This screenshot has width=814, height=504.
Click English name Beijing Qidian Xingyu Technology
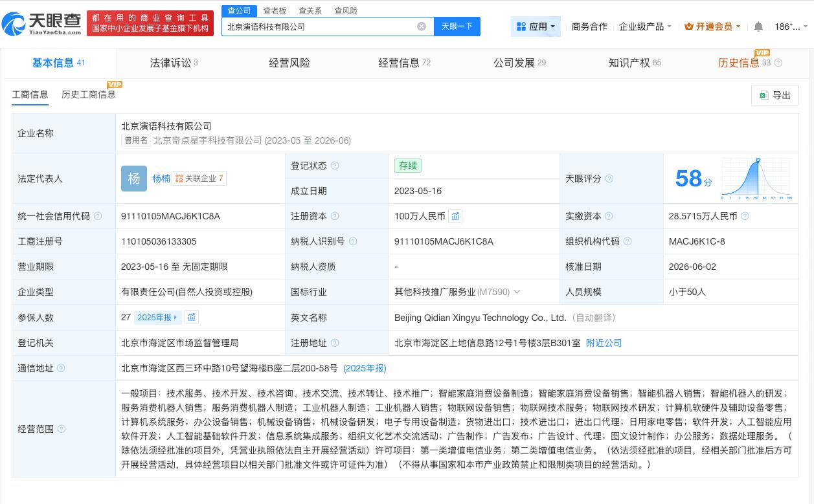click(x=480, y=318)
